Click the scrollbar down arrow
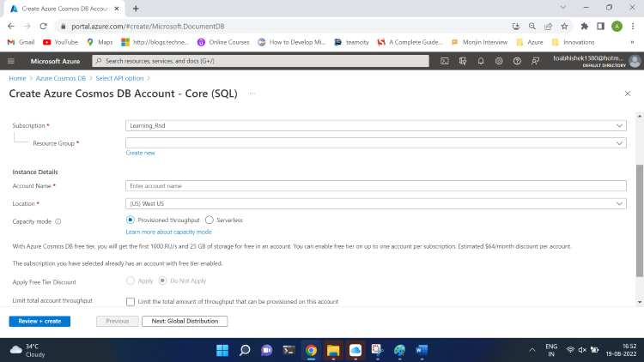The image size is (644, 362). (x=640, y=303)
